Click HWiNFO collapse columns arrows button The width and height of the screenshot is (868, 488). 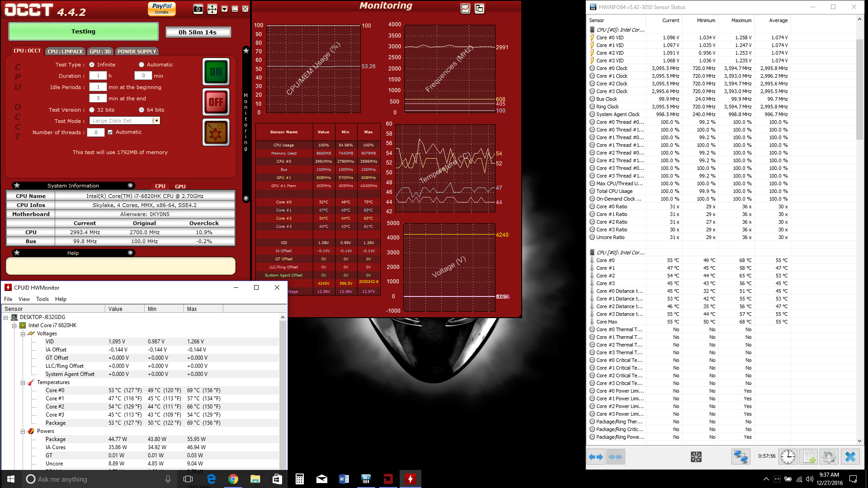pyautogui.click(x=615, y=457)
